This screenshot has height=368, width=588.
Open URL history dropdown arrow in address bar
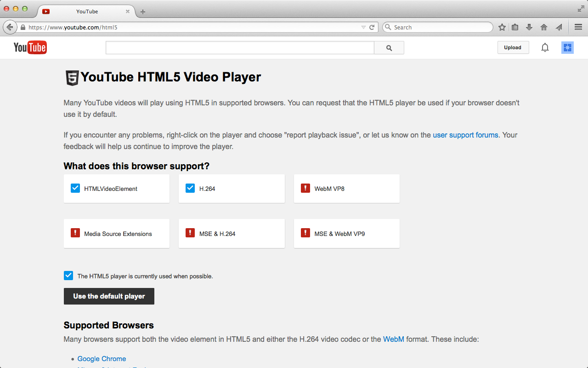click(x=363, y=28)
